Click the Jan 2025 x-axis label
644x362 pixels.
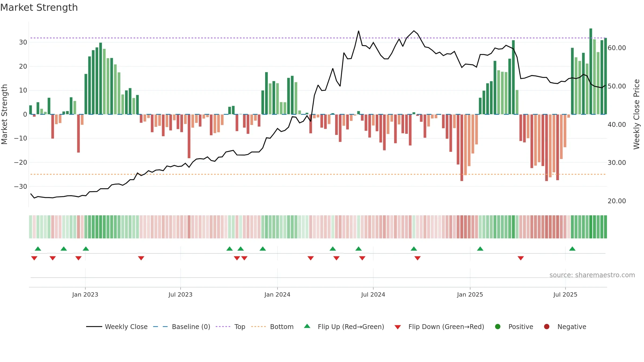[470, 294]
